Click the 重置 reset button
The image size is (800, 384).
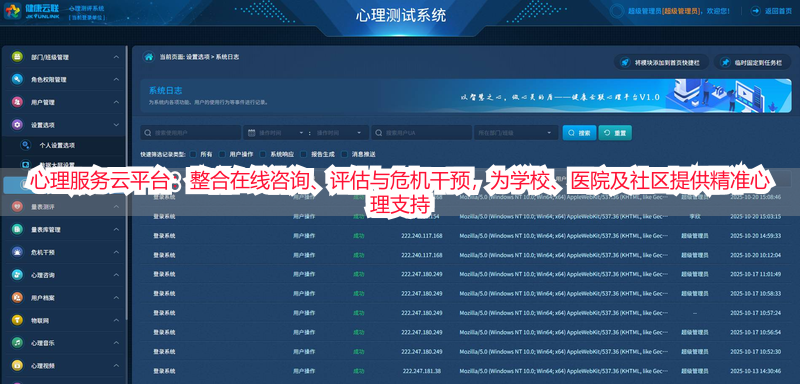tap(615, 133)
